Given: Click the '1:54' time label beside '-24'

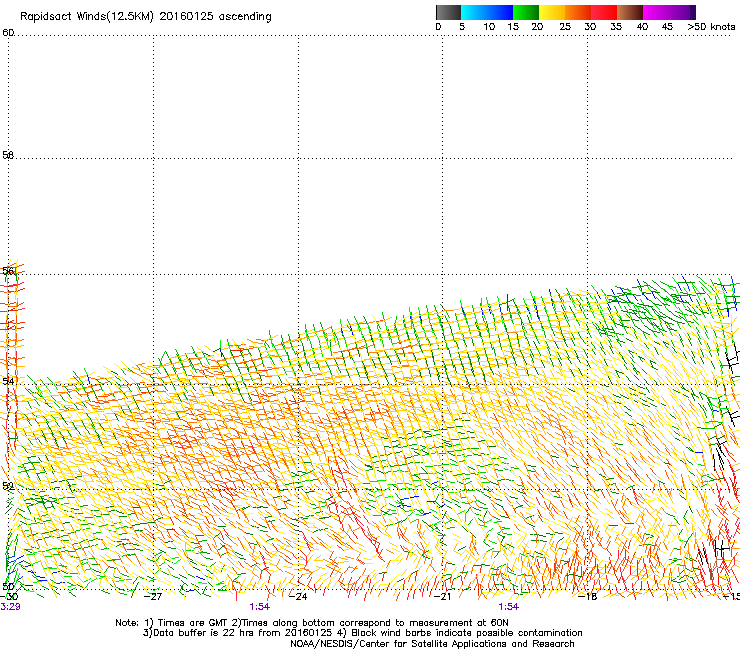Looking at the screenshot, I should point(260,607).
